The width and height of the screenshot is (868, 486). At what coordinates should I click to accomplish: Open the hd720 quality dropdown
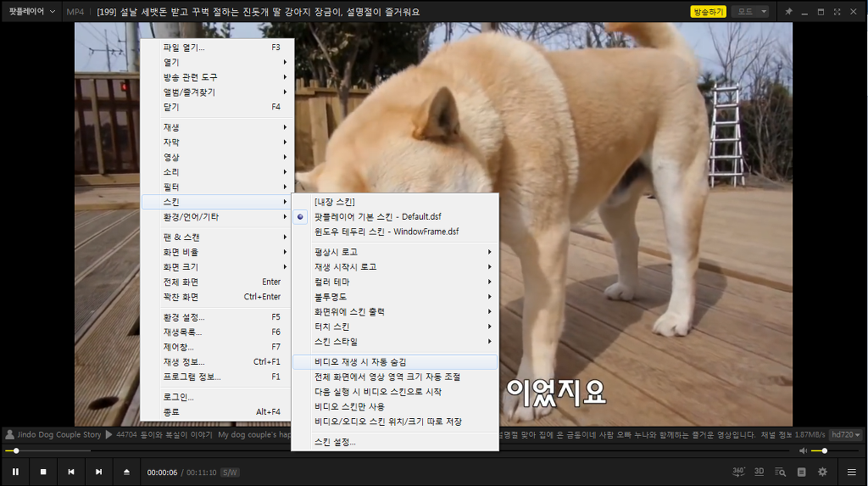tap(846, 434)
